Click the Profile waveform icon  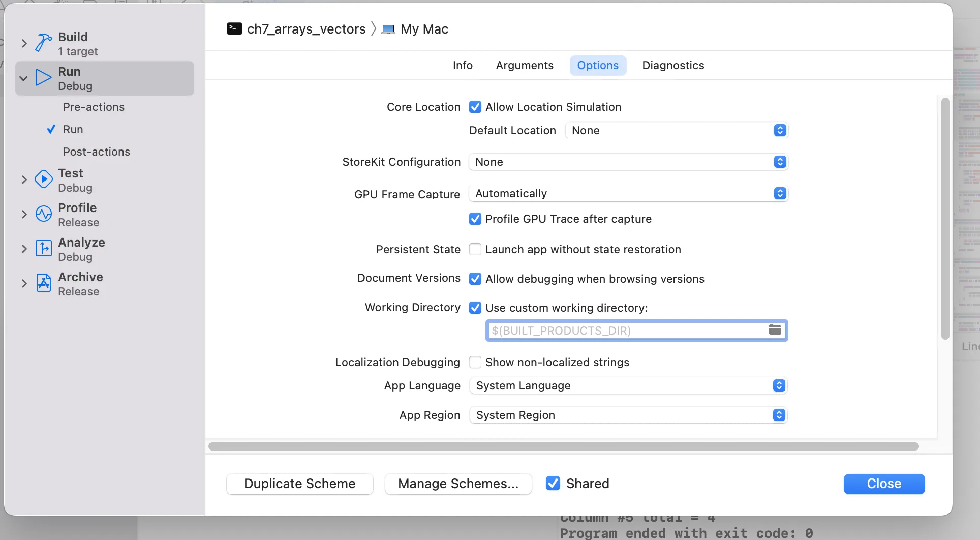tap(44, 214)
